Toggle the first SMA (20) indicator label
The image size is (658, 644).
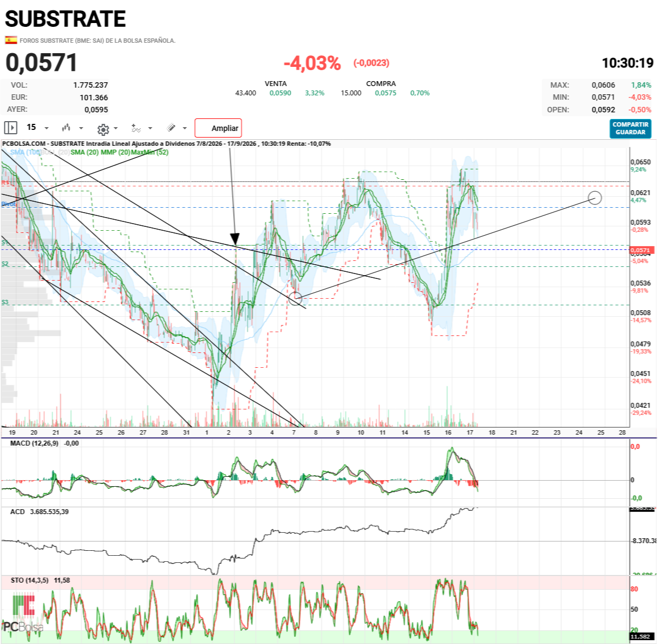tap(84, 152)
